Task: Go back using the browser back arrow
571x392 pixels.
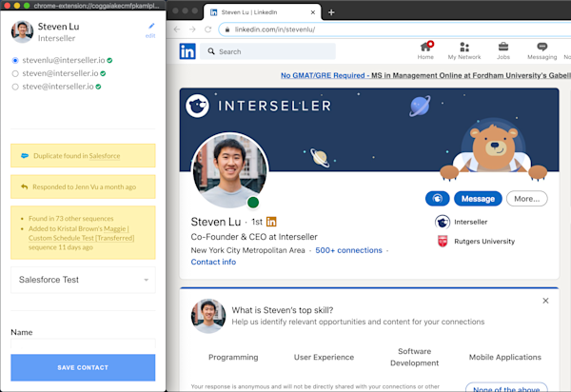Action: coord(177,29)
